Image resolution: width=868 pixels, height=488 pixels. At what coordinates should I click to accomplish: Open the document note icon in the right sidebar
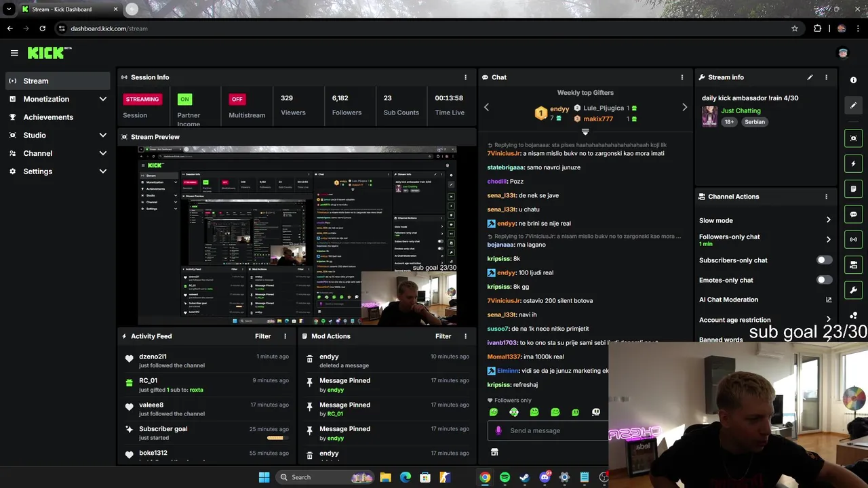tap(853, 188)
